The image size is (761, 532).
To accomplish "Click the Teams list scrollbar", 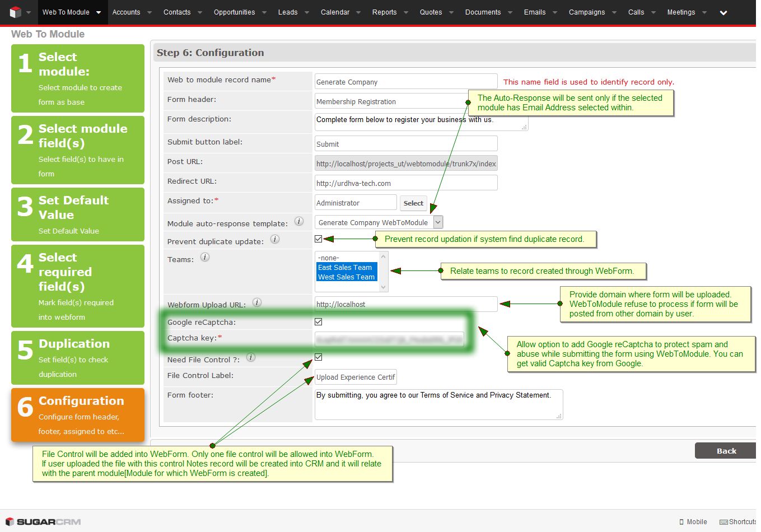I will [383, 271].
